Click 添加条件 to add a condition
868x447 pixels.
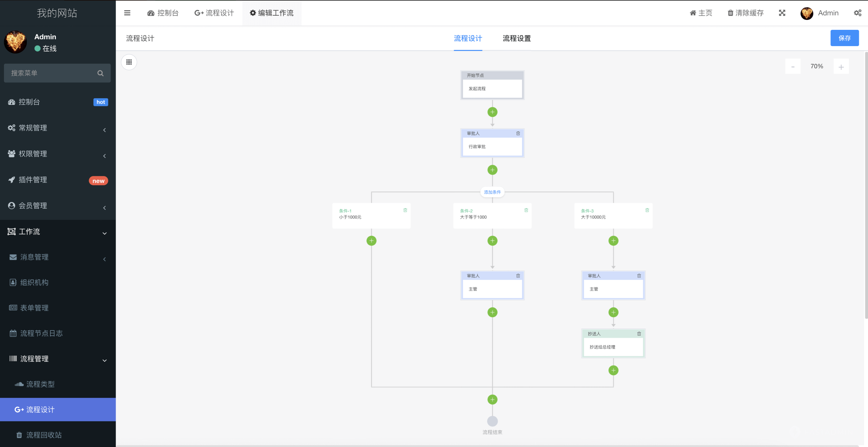click(x=492, y=192)
